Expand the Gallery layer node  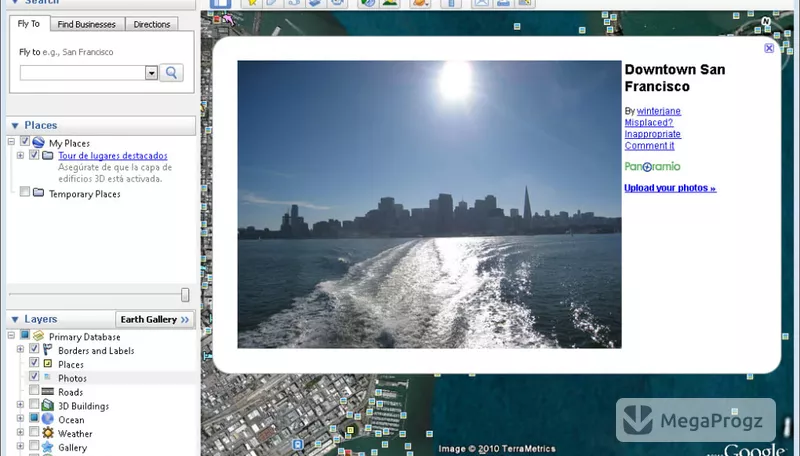coord(20,445)
